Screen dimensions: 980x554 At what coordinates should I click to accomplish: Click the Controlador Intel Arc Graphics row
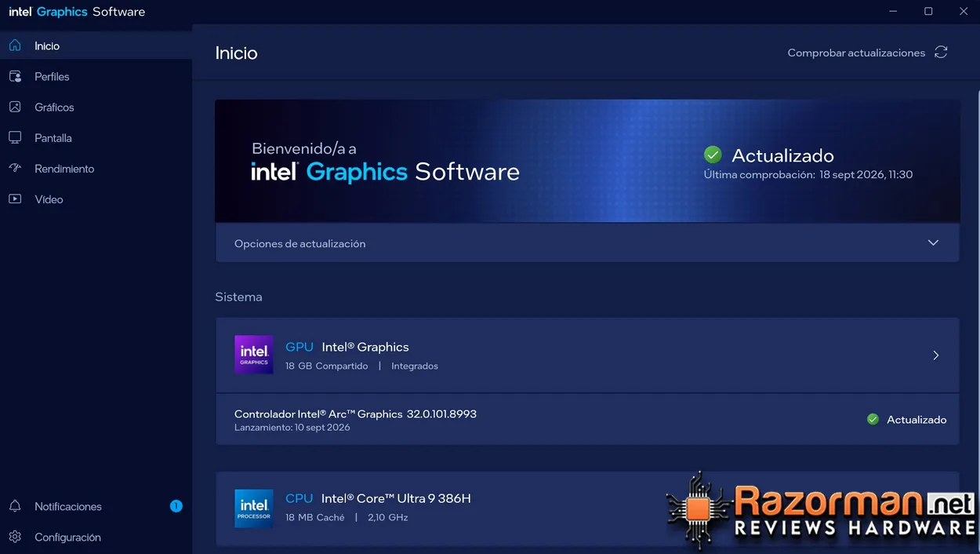point(587,419)
